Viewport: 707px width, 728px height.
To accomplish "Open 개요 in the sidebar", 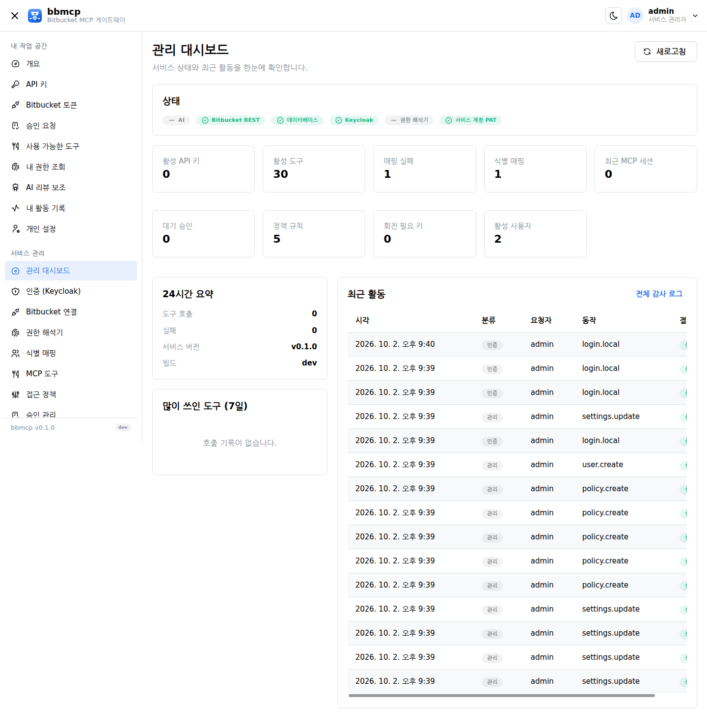I will click(71, 64).
